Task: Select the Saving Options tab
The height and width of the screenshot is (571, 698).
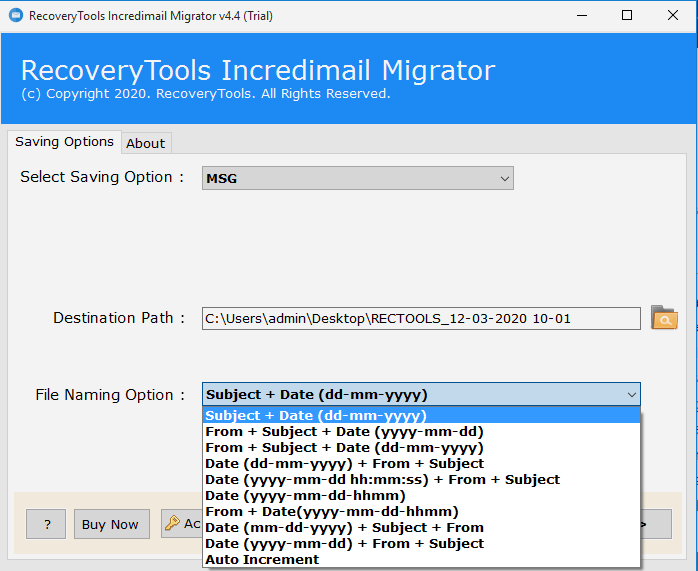Action: (x=65, y=142)
